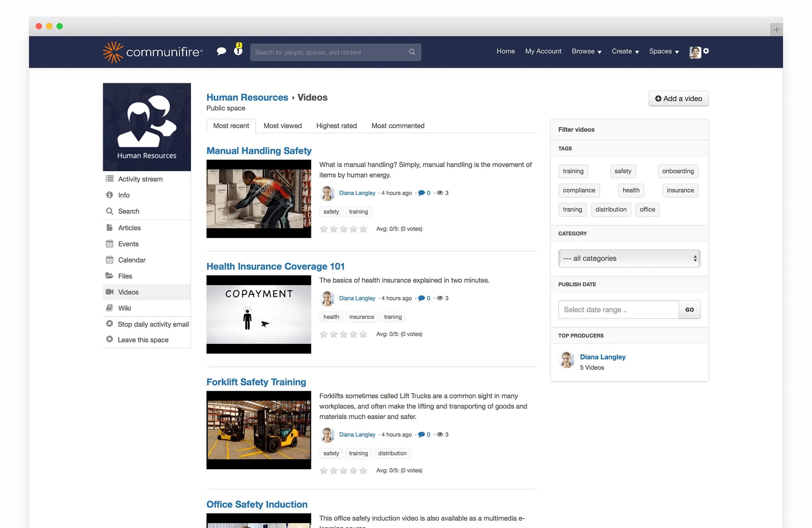Open the messages speech bubble icon
This screenshot has width=812, height=528.
(x=221, y=51)
